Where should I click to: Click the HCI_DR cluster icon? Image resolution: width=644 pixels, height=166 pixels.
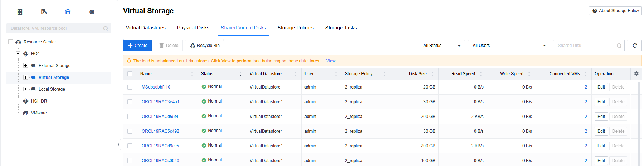click(x=26, y=101)
